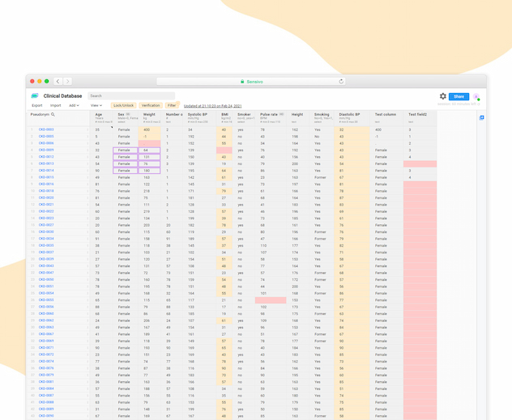Click the blue Share button
Screen dimensions: 512x420
tap(459, 96)
